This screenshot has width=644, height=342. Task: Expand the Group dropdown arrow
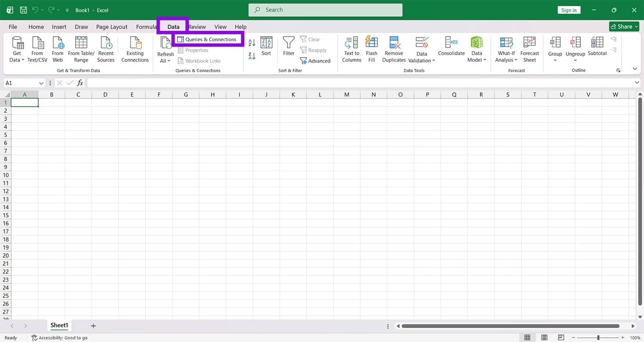pos(555,60)
